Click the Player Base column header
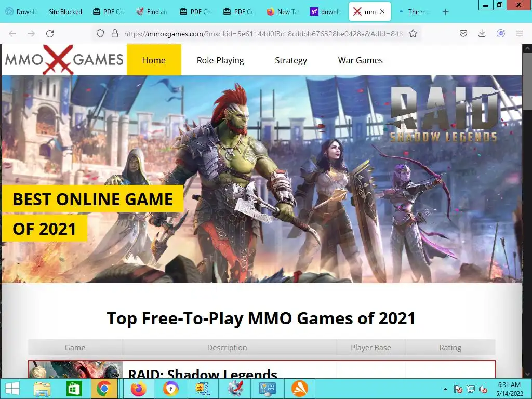 click(371, 348)
